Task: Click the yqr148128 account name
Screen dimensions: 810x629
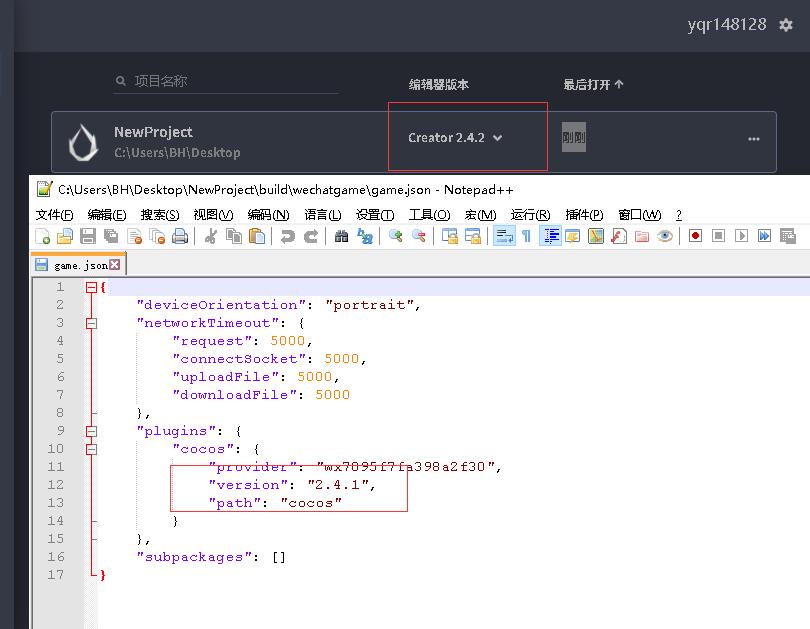Action: pyautogui.click(x=727, y=25)
